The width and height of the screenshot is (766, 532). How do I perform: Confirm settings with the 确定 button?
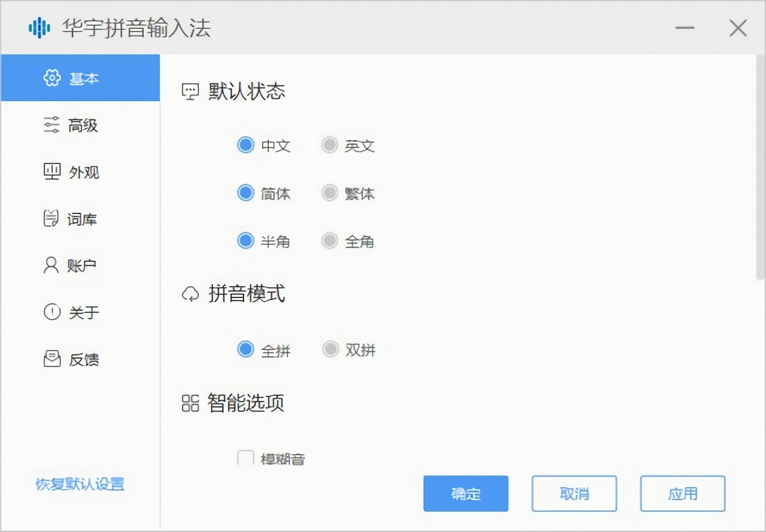[466, 494]
